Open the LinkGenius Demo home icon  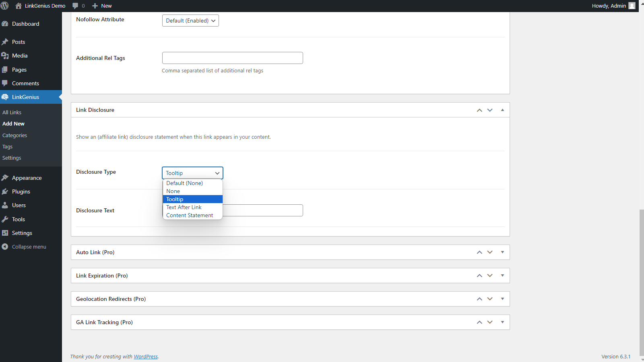coord(19,6)
